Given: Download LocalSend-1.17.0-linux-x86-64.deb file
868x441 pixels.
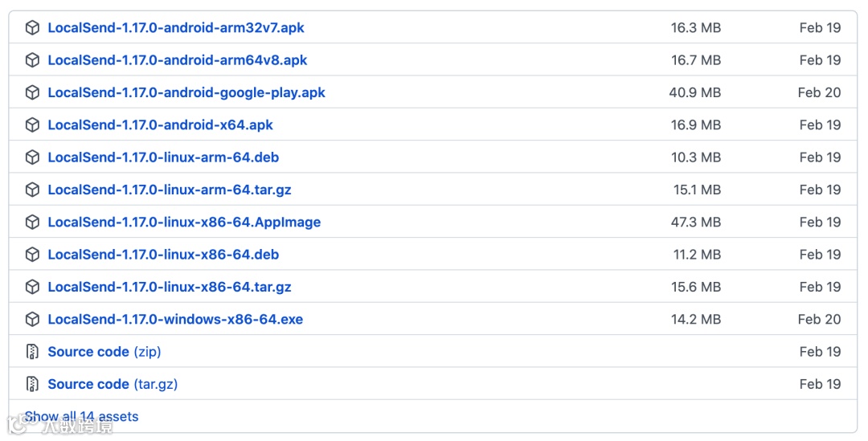Looking at the screenshot, I should [x=163, y=255].
